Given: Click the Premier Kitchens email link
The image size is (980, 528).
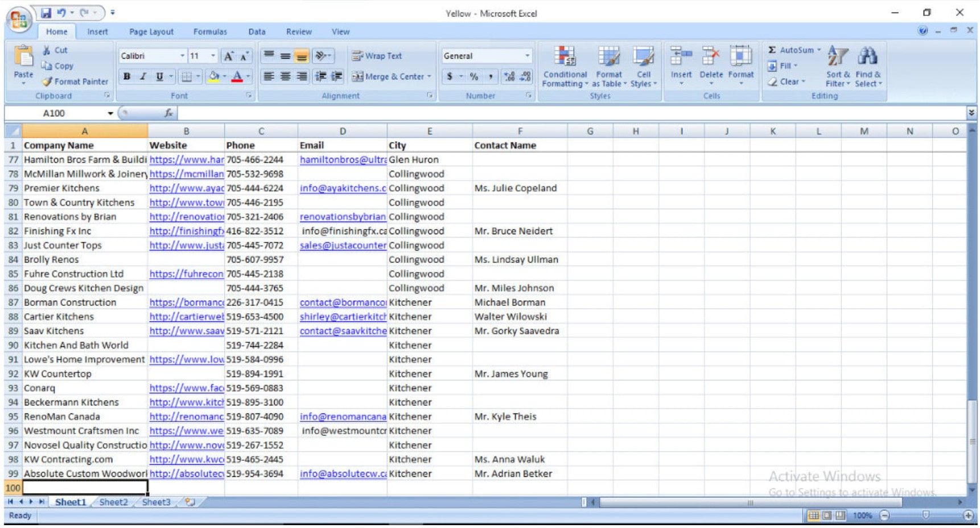Looking at the screenshot, I should (343, 188).
